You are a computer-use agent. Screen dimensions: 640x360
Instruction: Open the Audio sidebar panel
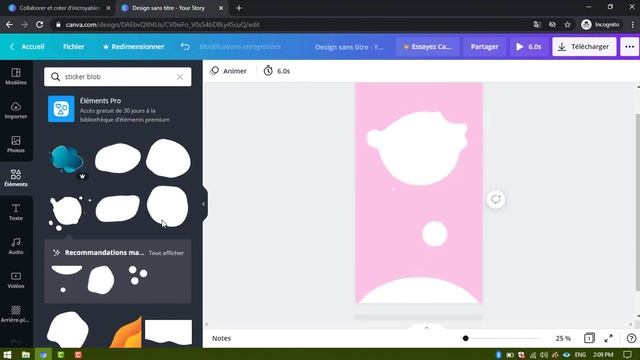click(x=16, y=246)
